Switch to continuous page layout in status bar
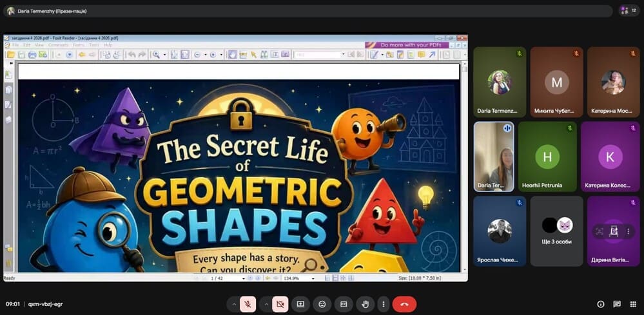This screenshot has width=644, height=315. coord(336,278)
